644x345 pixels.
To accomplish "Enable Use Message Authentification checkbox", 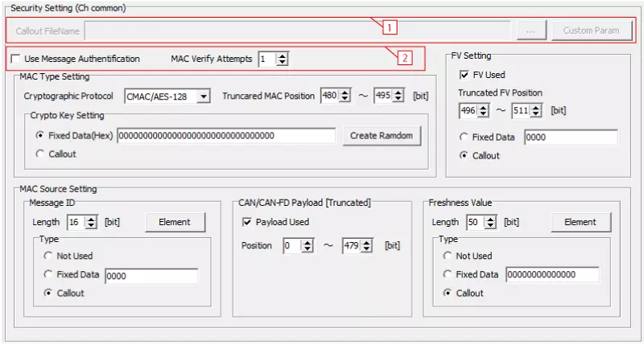I will (x=15, y=59).
